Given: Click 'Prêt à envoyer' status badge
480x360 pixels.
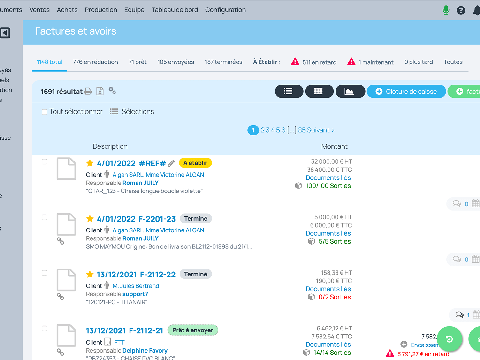Looking at the screenshot, I should [x=193, y=330].
